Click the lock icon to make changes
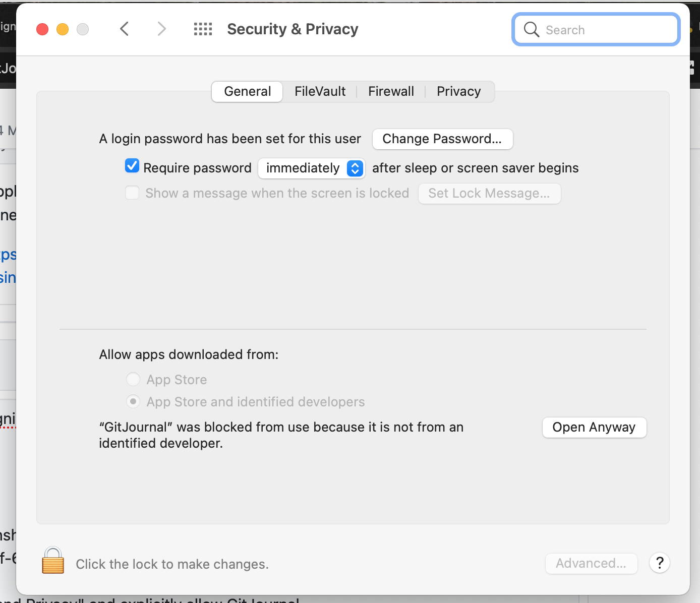The width and height of the screenshot is (700, 603). click(x=52, y=561)
